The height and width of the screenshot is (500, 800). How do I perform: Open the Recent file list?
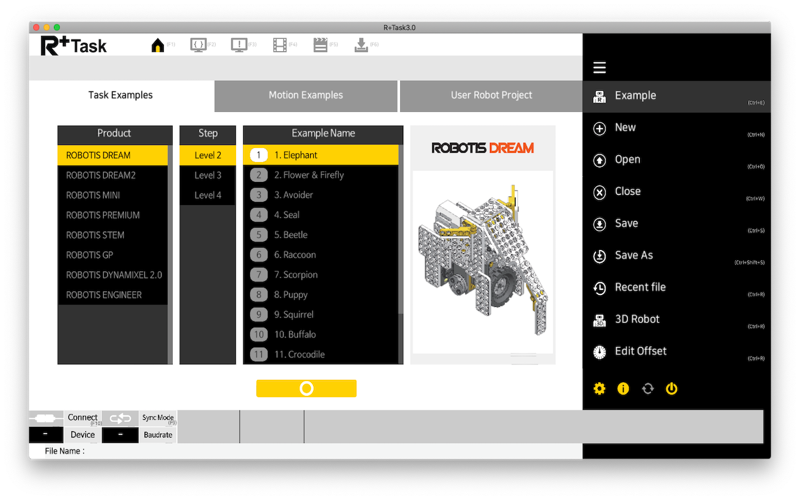pyautogui.click(x=677, y=288)
